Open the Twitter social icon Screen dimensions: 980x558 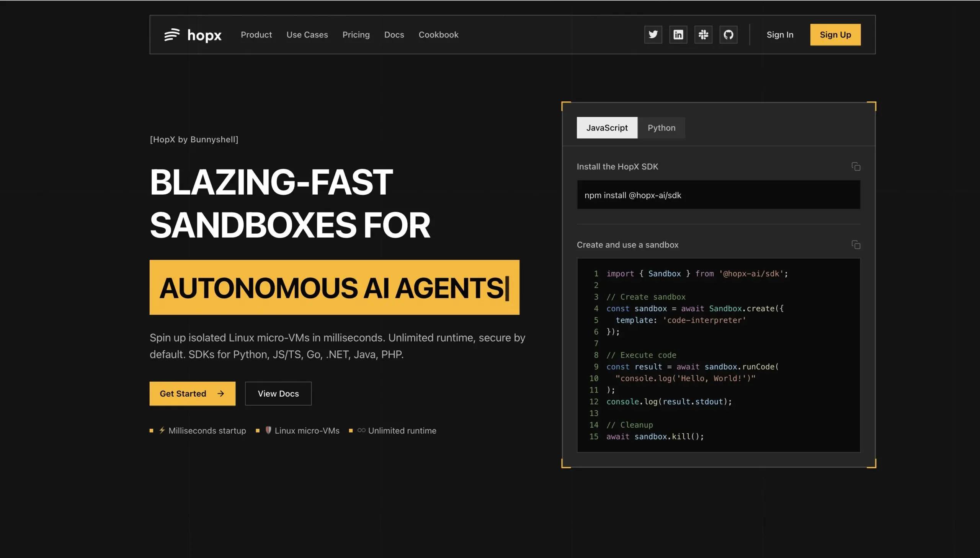653,34
